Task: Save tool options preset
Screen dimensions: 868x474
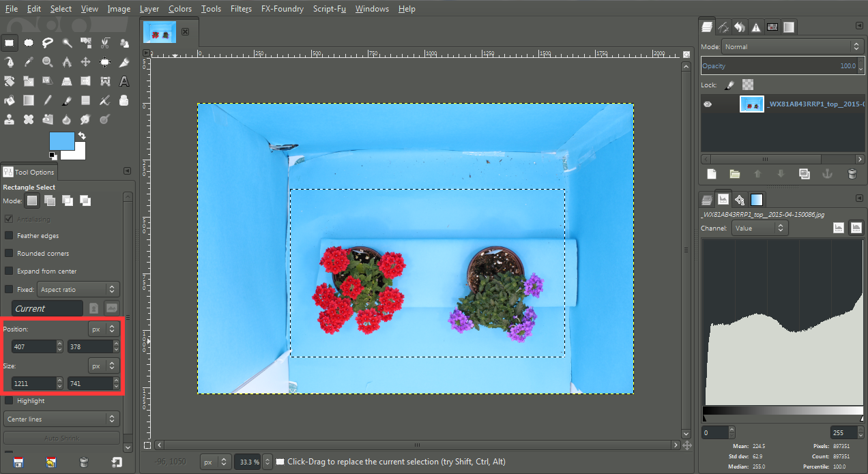Action: coord(18,462)
